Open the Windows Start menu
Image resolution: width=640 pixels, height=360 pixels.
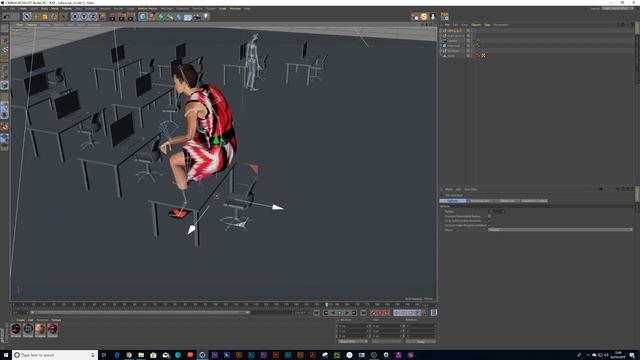[6, 355]
